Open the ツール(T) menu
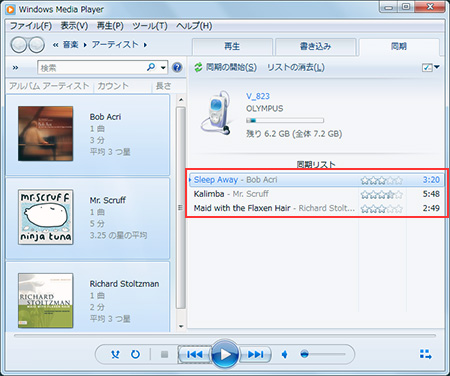The width and height of the screenshot is (450, 376). point(150,26)
